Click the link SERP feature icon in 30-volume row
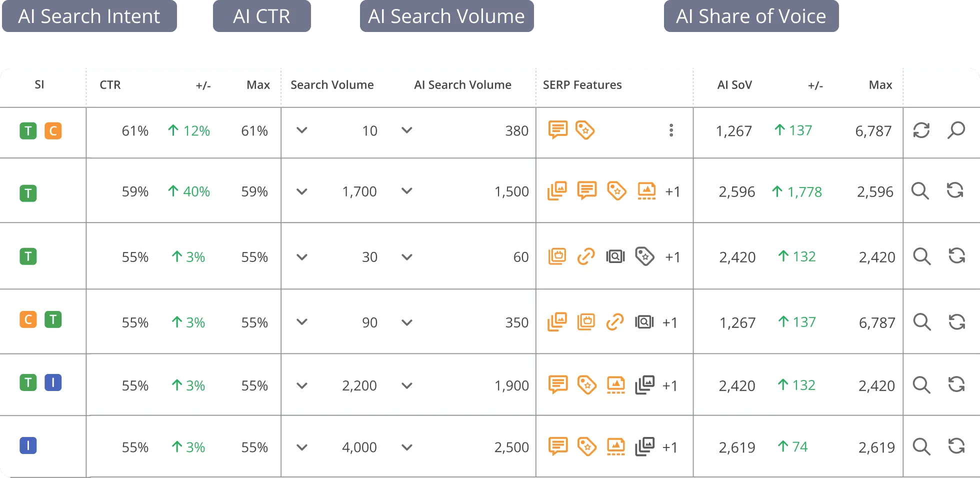This screenshot has width=980, height=478. pyautogui.click(x=586, y=257)
